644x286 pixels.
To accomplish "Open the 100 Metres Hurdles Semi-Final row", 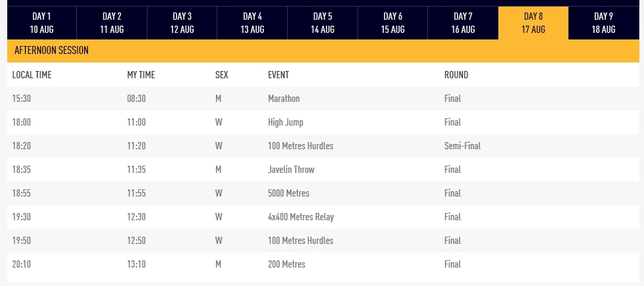I will (x=323, y=146).
